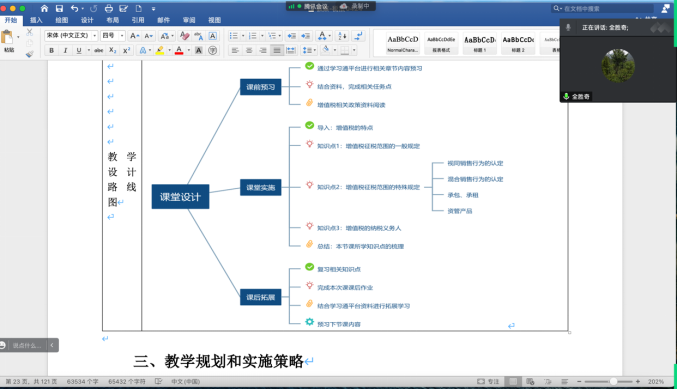Screen dimensions: 677x389
Task: Apply Subscript formatting
Action: (x=112, y=50)
